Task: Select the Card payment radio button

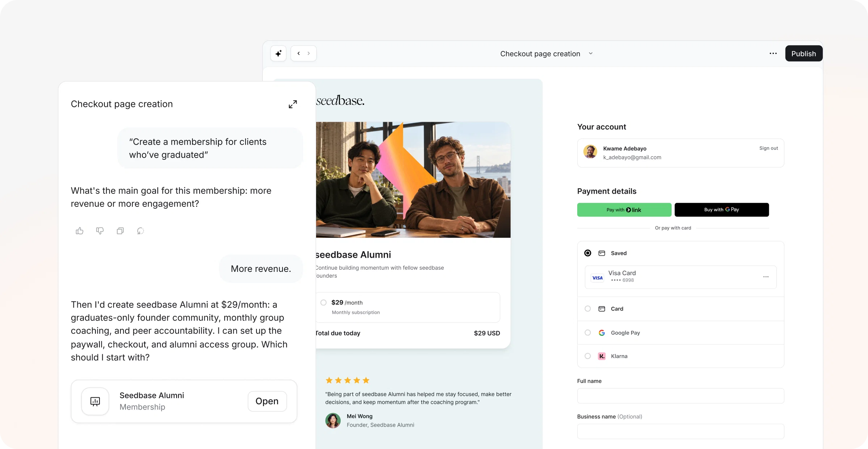Action: coord(588,309)
